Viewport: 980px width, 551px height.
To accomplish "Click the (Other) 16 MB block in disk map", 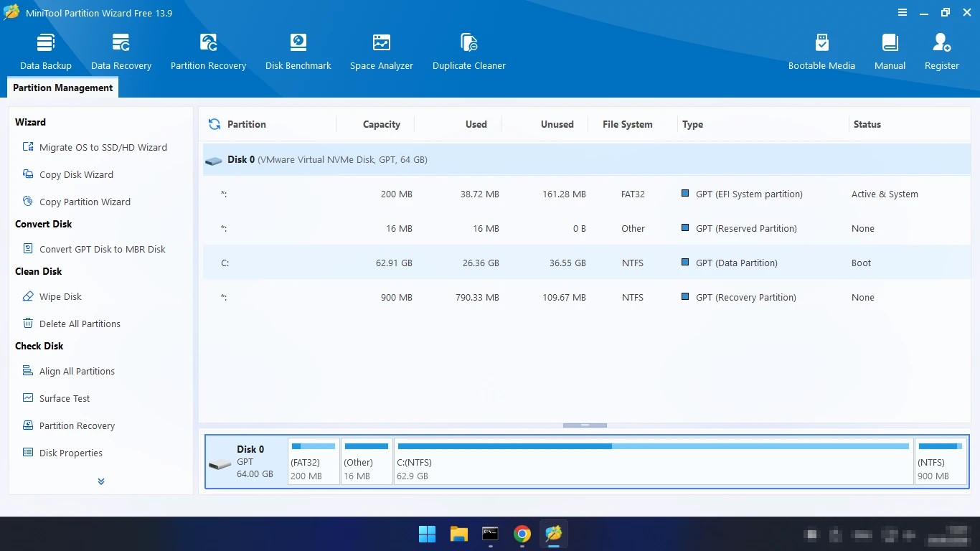I will (367, 461).
